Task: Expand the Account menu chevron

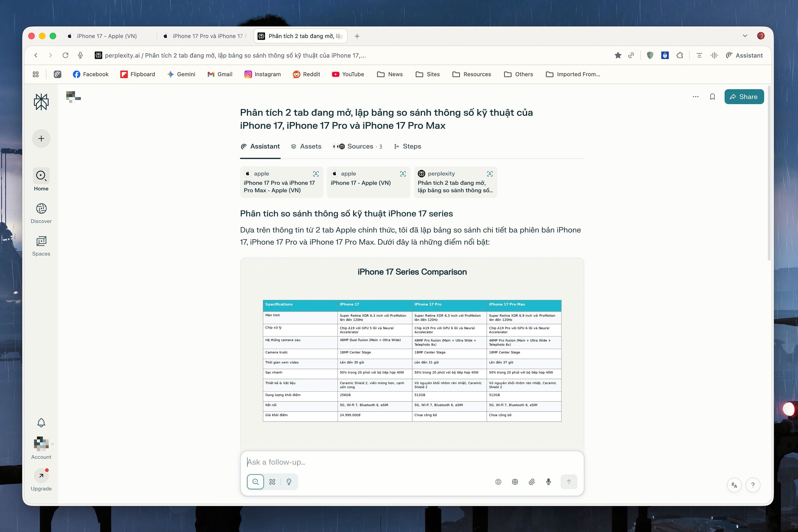Action: tap(53, 444)
